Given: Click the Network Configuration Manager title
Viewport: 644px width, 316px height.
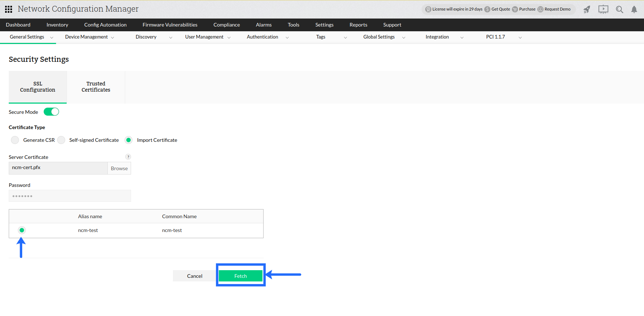Looking at the screenshot, I should click(x=78, y=9).
